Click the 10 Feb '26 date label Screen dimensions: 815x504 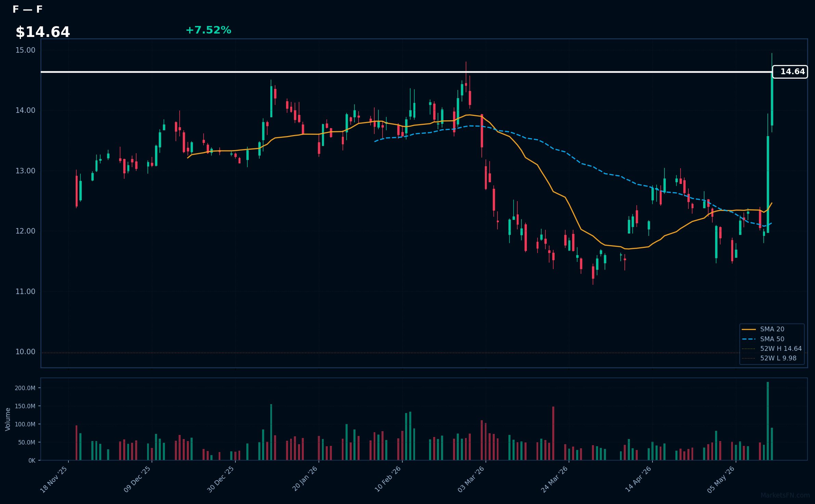[x=388, y=479]
